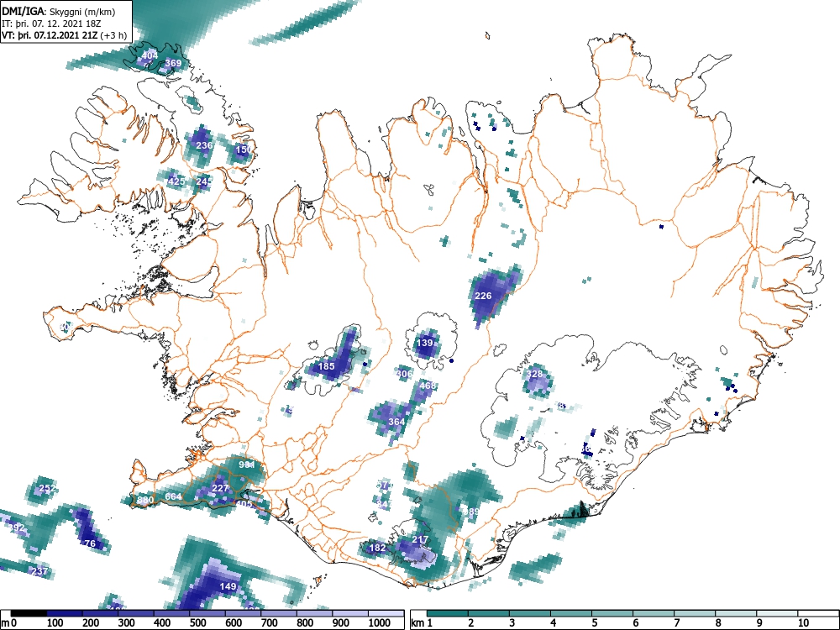
Task: Select the 468 visibility value label
Action: 428,386
